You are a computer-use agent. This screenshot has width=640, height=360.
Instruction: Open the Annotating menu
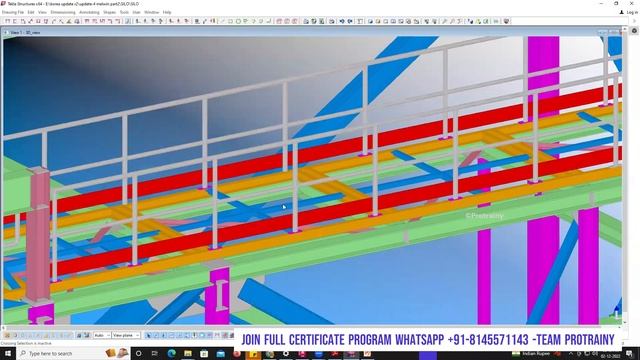pos(89,12)
